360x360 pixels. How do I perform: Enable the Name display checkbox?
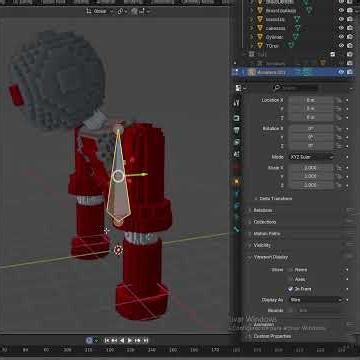pyautogui.click(x=290, y=270)
